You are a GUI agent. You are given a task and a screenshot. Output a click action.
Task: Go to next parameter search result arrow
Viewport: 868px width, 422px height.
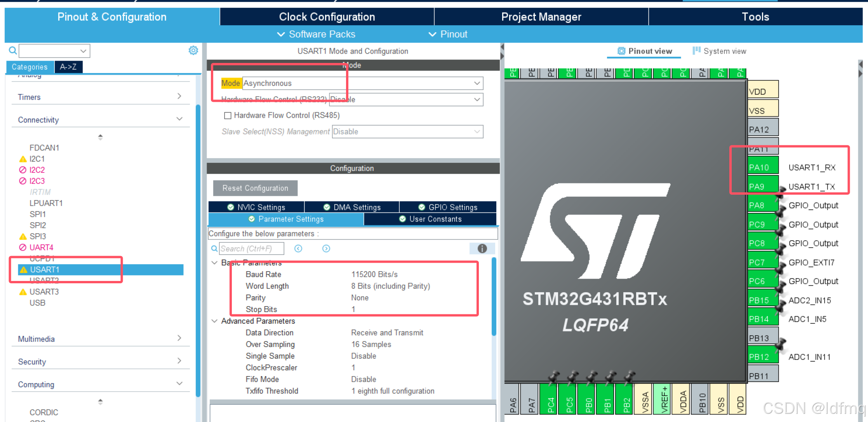click(326, 249)
